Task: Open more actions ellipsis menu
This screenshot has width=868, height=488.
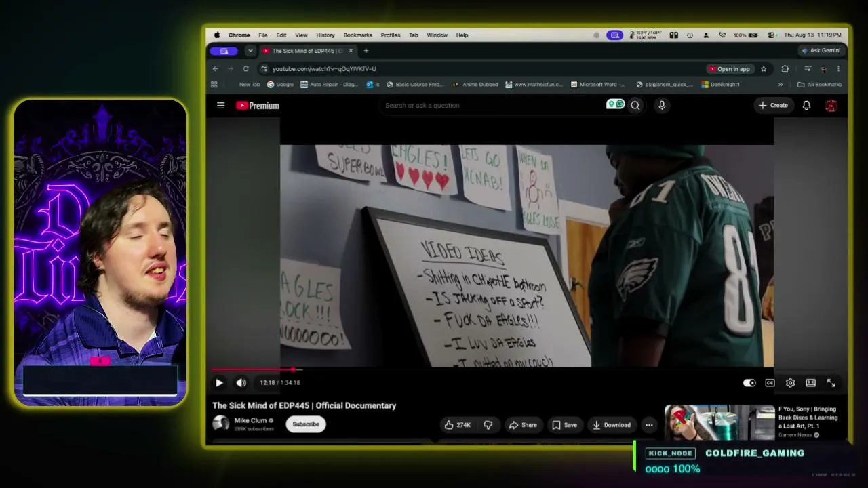Action: tap(649, 425)
